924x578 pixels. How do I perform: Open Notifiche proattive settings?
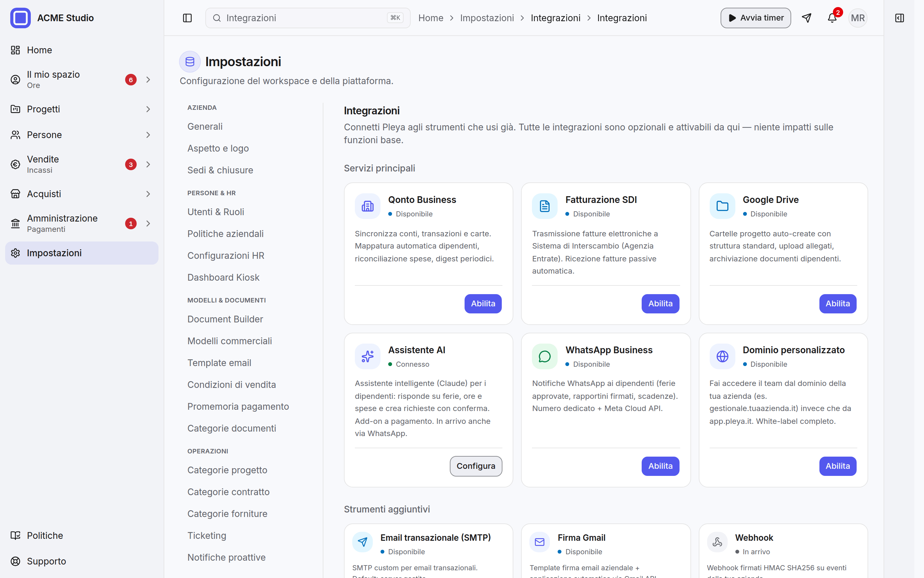226,557
